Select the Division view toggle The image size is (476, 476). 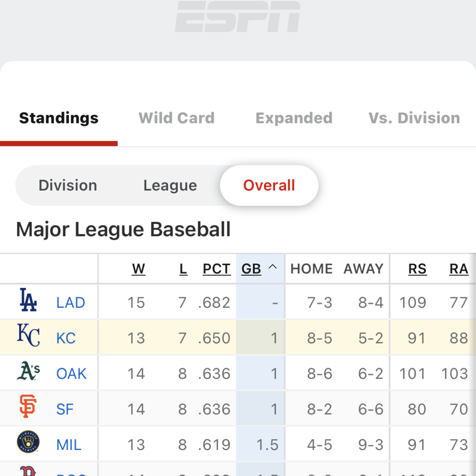coord(68,185)
